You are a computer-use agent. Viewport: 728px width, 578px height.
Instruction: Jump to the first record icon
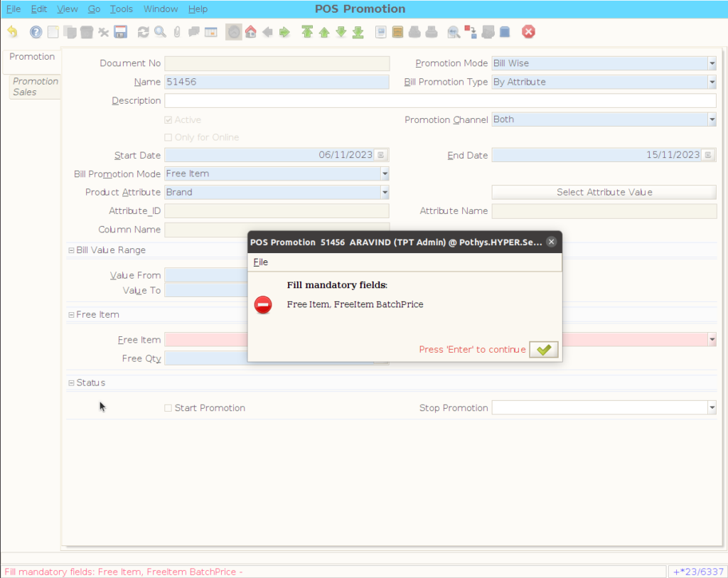click(x=307, y=32)
